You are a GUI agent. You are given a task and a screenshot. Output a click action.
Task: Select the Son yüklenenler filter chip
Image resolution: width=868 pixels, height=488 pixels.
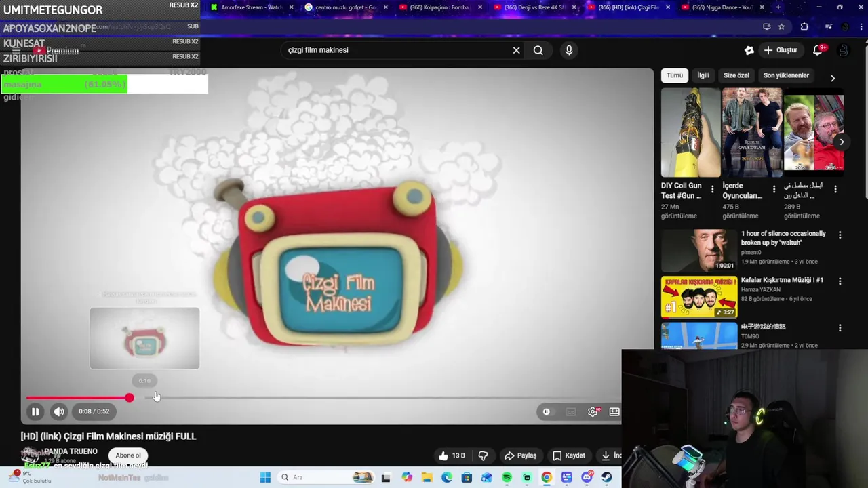[x=786, y=75]
